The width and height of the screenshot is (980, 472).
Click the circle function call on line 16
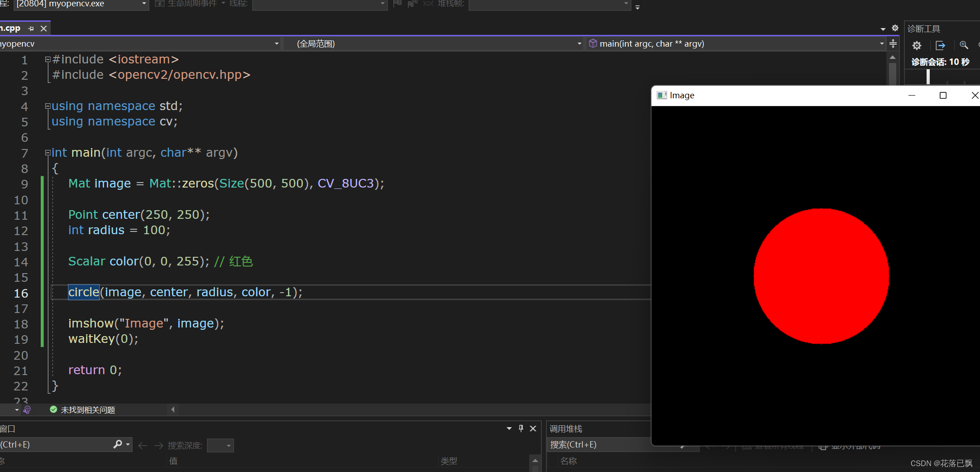[84, 292]
